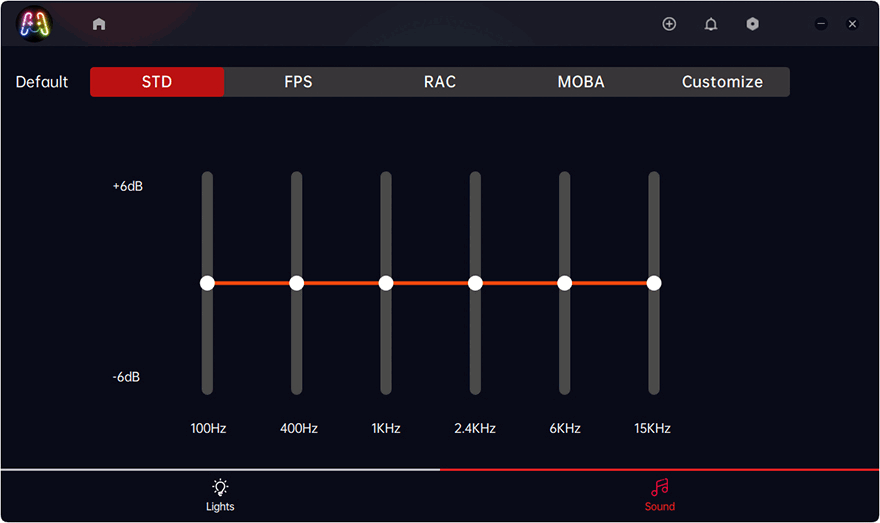This screenshot has width=880, height=523.
Task: Open the Customize preset tab
Action: [x=722, y=82]
